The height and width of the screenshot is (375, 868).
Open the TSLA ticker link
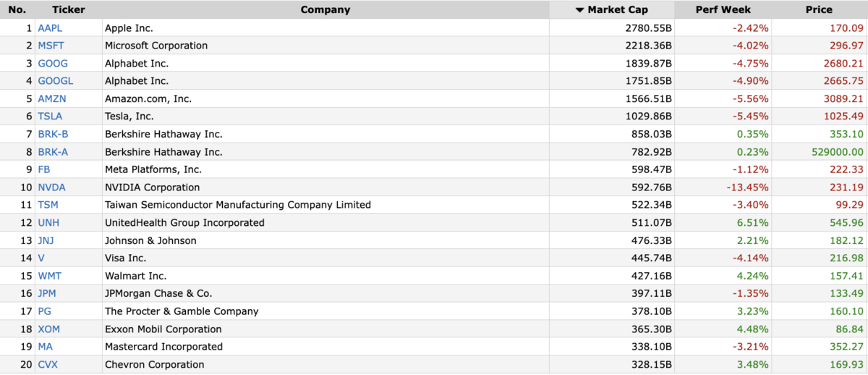point(50,117)
